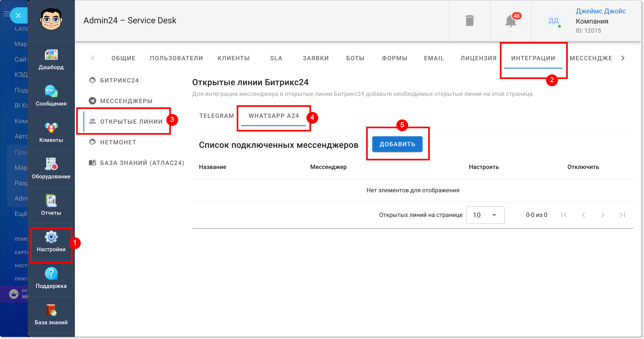Open the Дашборд sidebar item
The height and width of the screenshot is (339, 644).
[x=51, y=60]
